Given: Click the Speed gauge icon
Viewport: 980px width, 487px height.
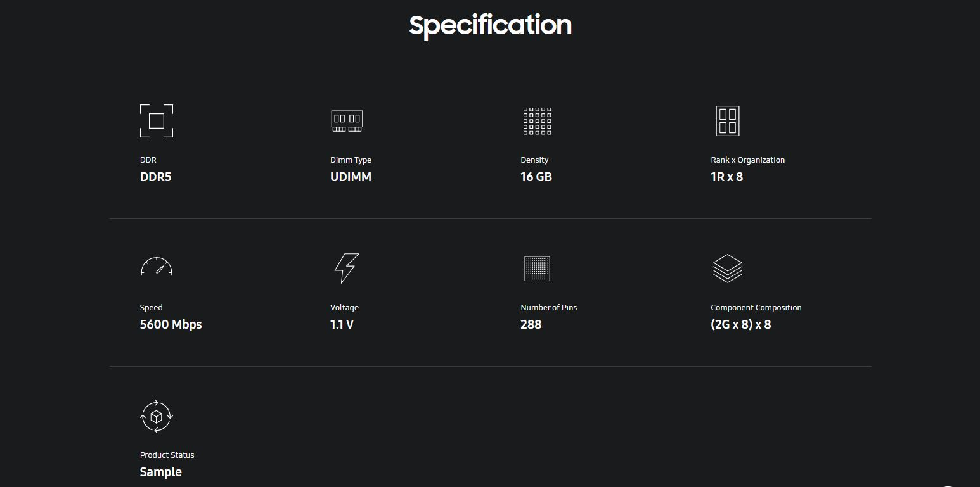Looking at the screenshot, I should (157, 267).
